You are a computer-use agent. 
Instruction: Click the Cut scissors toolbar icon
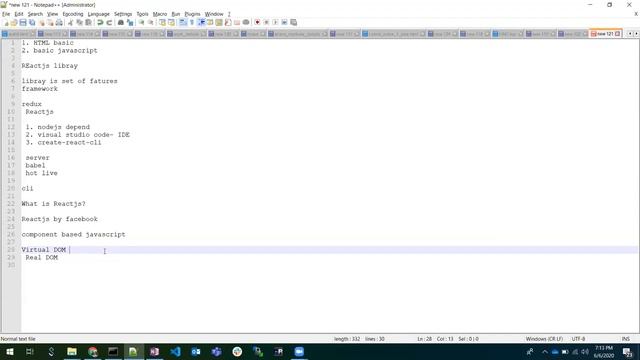pos(70,22)
